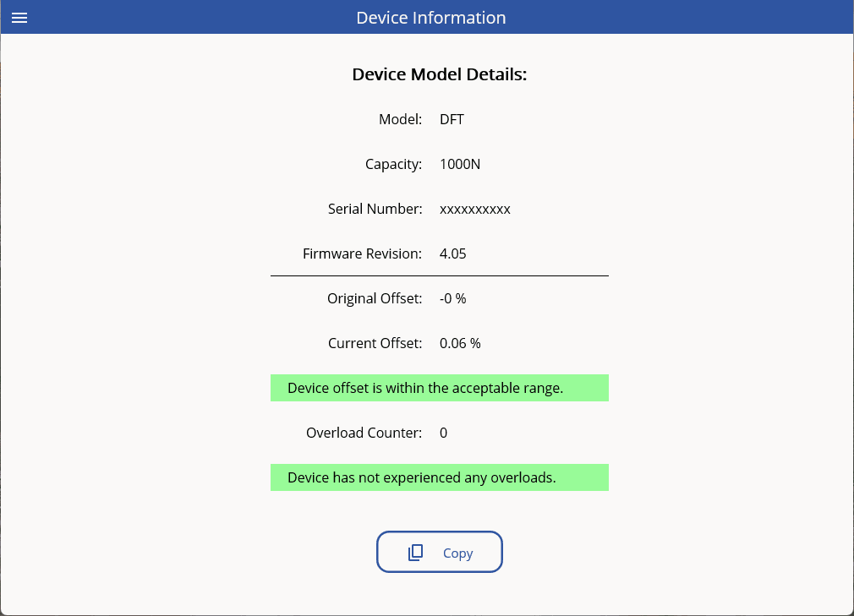
Task: Click the Original Offset label
Action: pyautogui.click(x=374, y=298)
